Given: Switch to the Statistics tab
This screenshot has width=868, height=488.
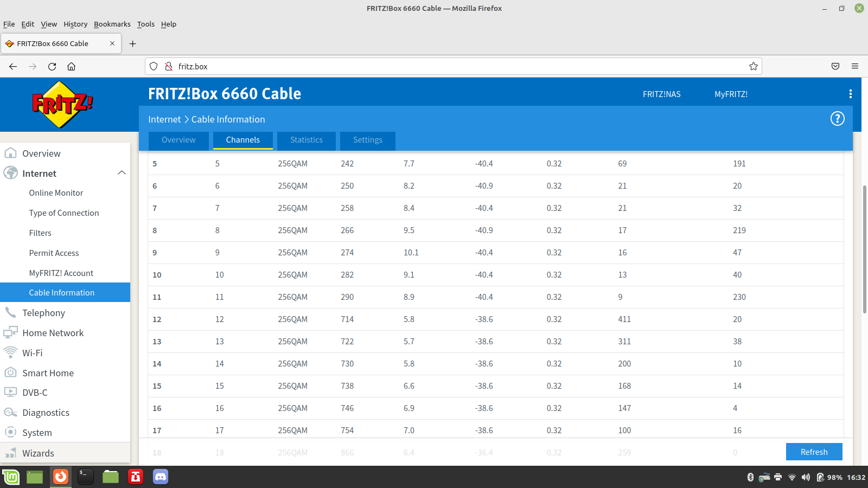Looking at the screenshot, I should 306,140.
